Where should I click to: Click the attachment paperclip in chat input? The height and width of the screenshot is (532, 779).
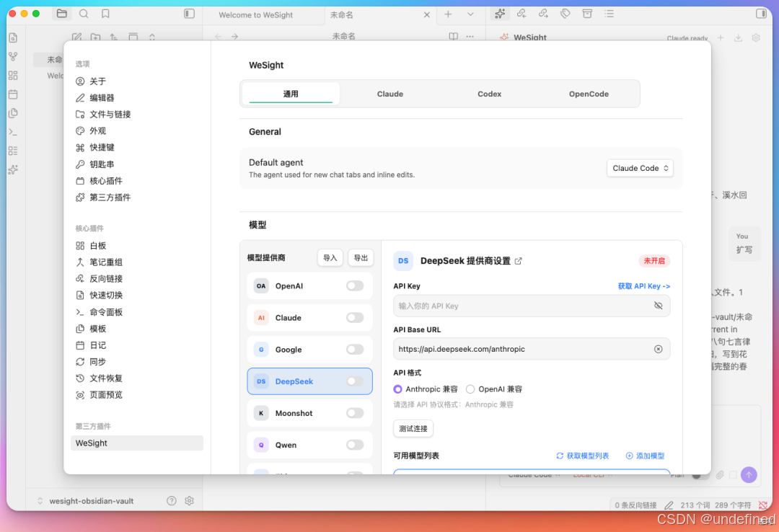point(720,475)
